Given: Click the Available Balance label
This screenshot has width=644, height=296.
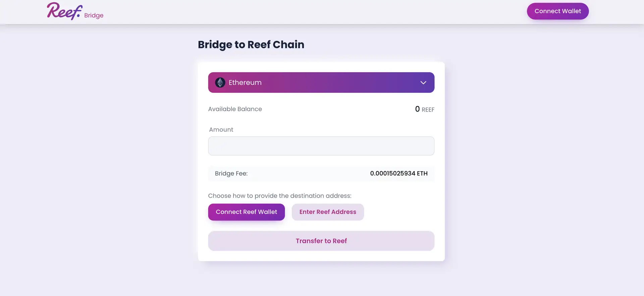Looking at the screenshot, I should pyautogui.click(x=235, y=109).
